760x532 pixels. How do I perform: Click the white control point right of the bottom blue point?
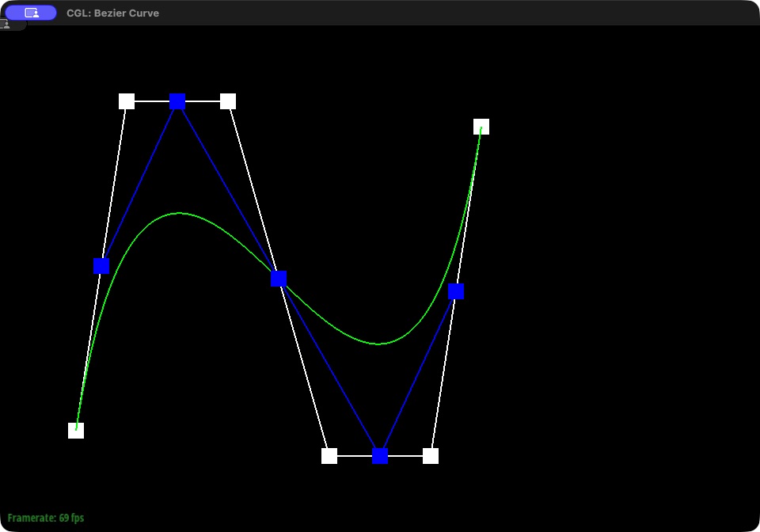coord(431,456)
